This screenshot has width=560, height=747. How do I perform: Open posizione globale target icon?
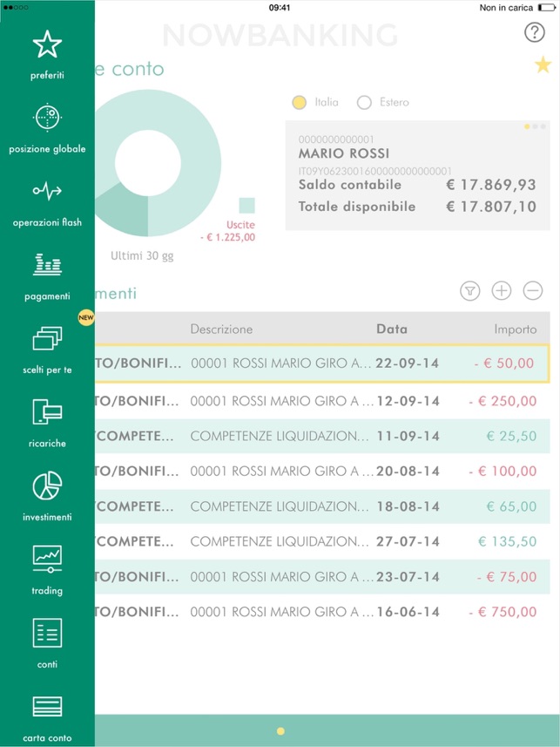tap(47, 117)
